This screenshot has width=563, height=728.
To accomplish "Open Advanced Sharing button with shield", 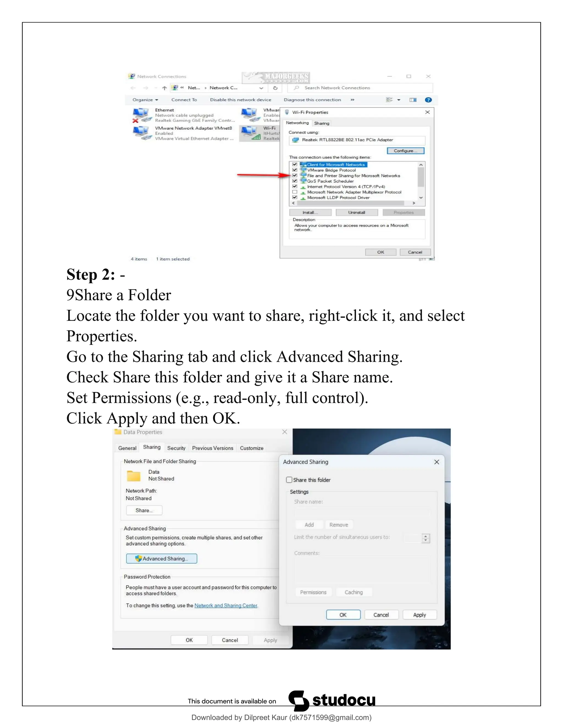I will (x=161, y=558).
